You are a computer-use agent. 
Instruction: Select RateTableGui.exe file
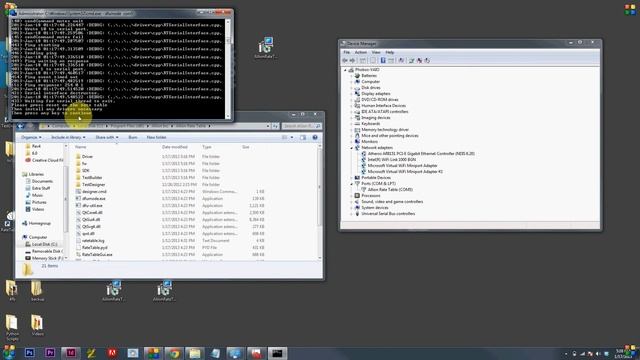click(x=97, y=254)
